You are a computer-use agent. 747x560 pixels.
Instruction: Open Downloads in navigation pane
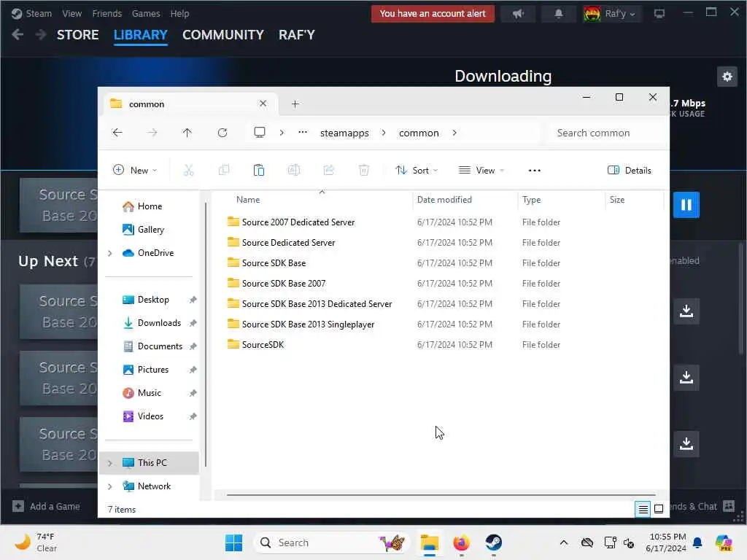point(159,323)
